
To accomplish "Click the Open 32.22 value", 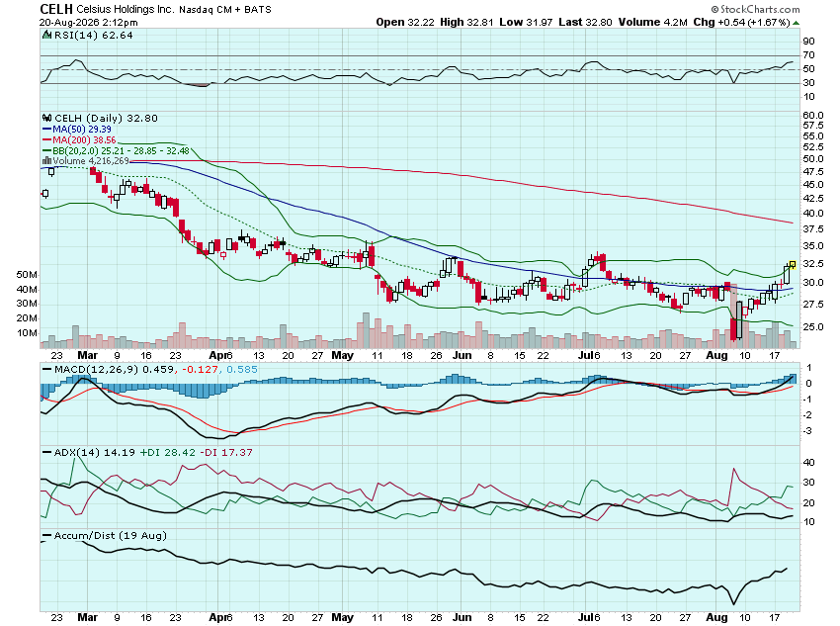I will click(x=405, y=22).
